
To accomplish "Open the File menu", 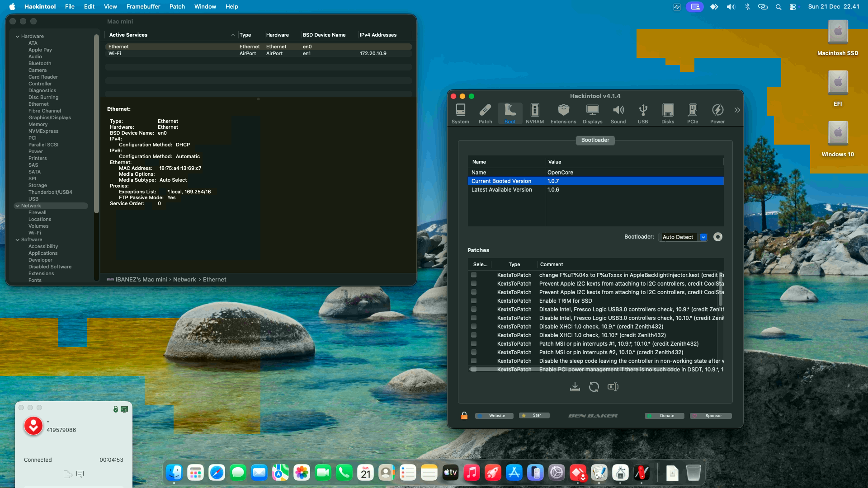I will (70, 6).
